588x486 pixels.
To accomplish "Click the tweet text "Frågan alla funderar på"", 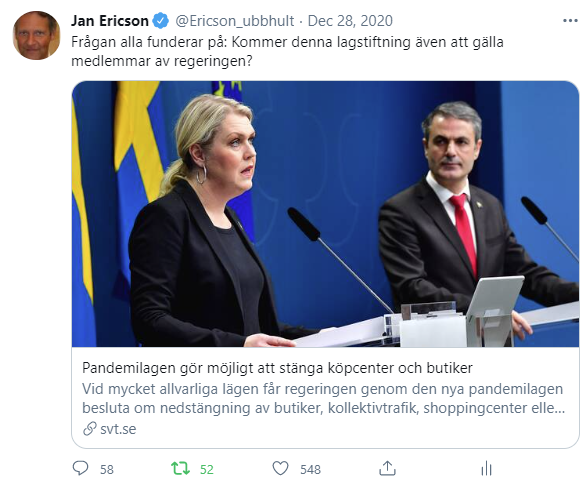I will pyautogui.click(x=149, y=42).
